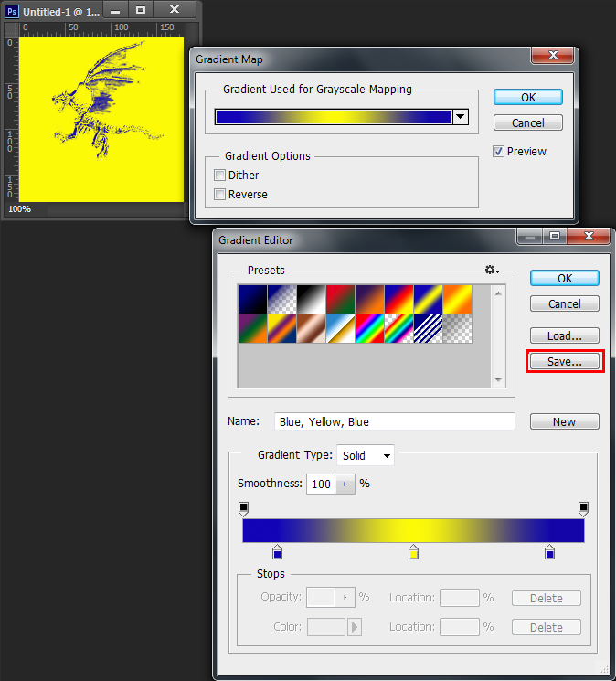Create a preset with the New button
Image resolution: width=616 pixels, height=681 pixels.
click(x=565, y=421)
